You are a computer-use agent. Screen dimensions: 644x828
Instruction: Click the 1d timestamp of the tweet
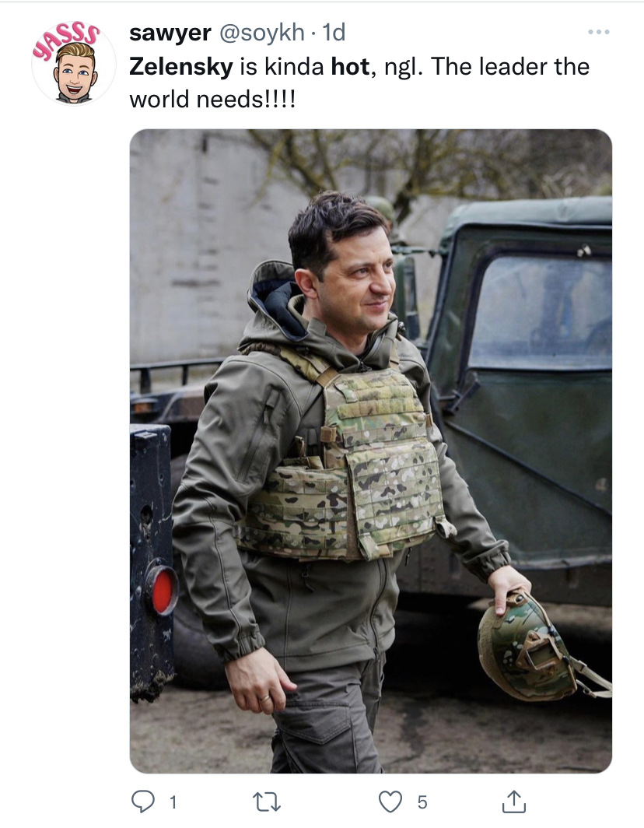(x=334, y=33)
